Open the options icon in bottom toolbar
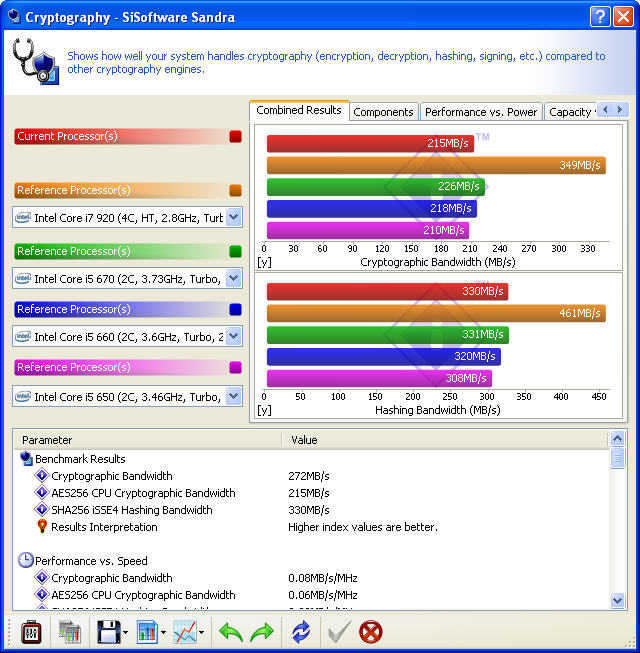Screen dimensions: 640x653 click(x=31, y=632)
